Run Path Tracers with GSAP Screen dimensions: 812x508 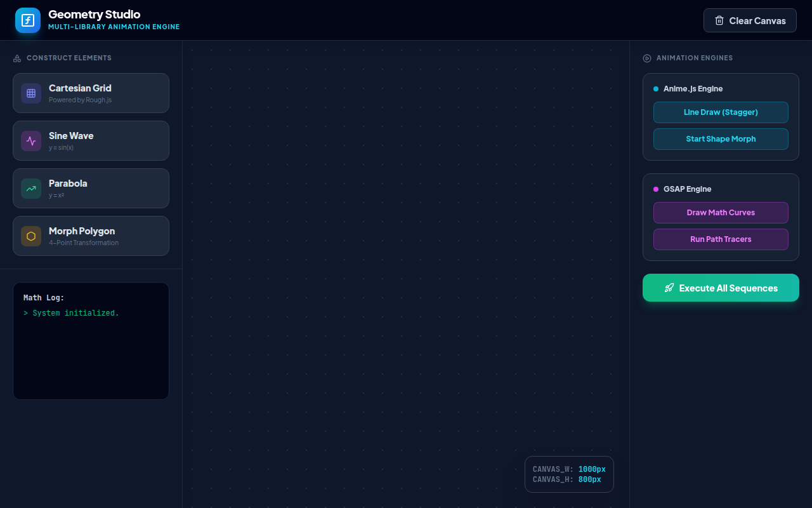721,239
